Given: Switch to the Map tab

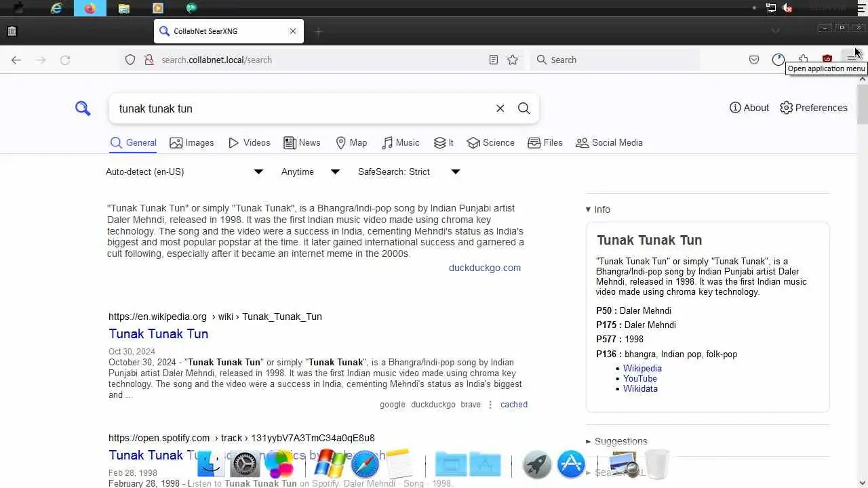Looking at the screenshot, I should 351,142.
